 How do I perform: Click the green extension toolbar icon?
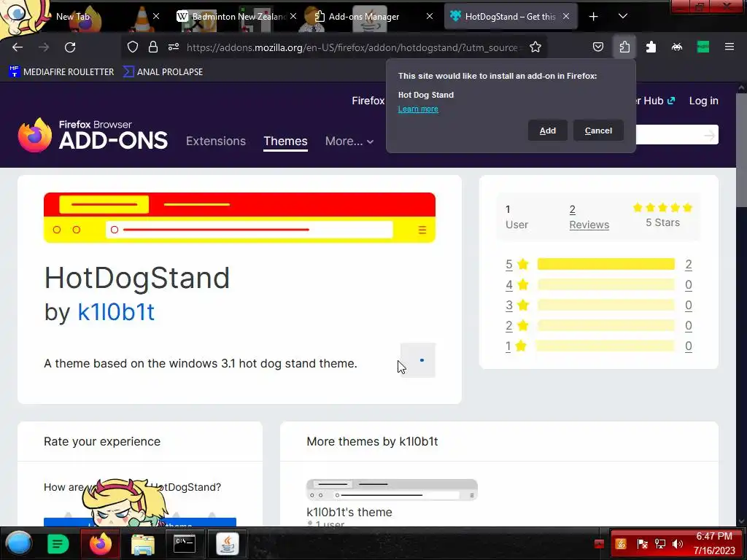(x=703, y=47)
